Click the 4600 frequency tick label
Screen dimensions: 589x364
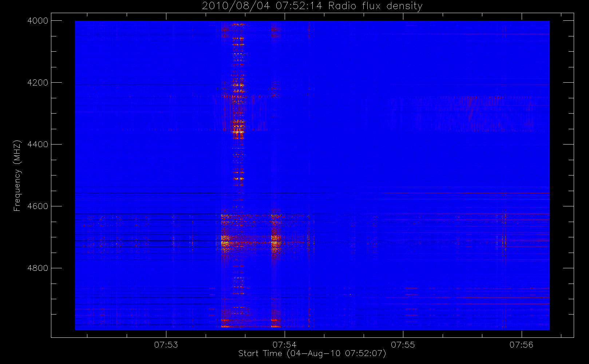click(38, 206)
